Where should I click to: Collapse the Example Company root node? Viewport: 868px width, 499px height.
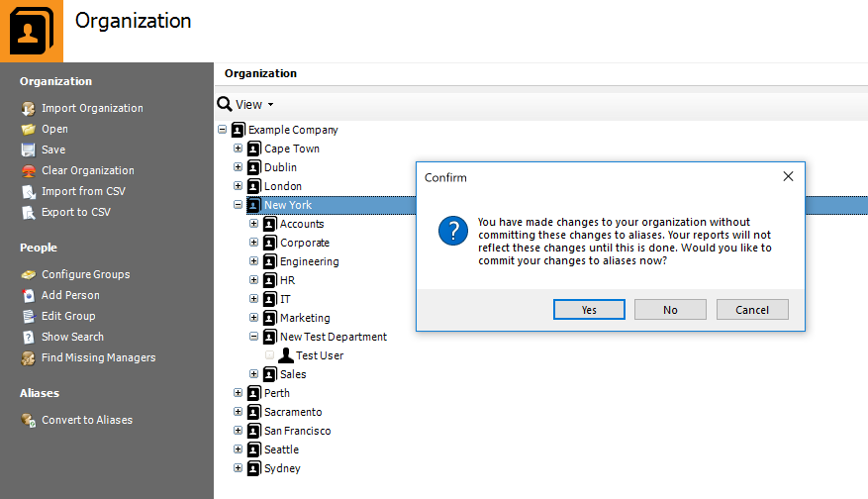(222, 130)
